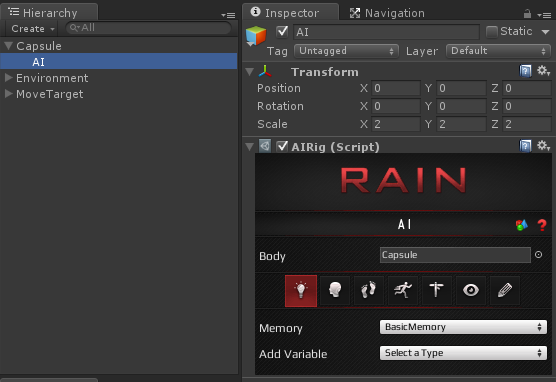Click the Rotation Z field
Screen dimensions: 556x382
pos(527,106)
